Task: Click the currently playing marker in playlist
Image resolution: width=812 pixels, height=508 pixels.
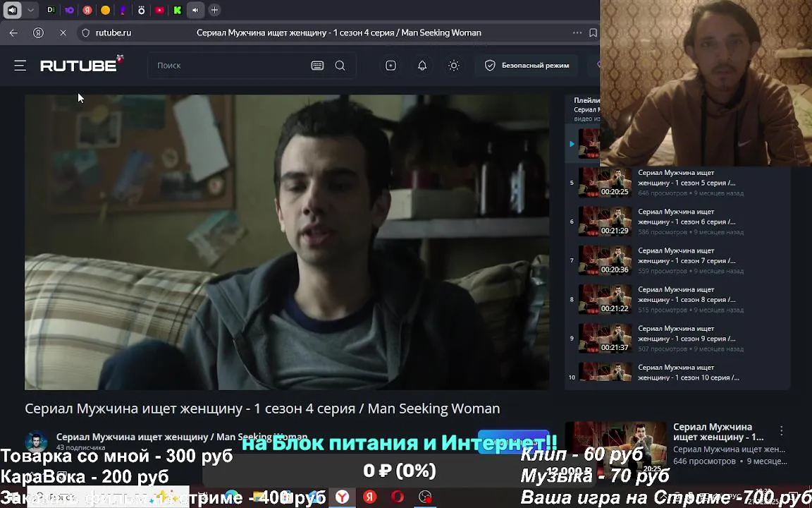Action: pos(572,144)
